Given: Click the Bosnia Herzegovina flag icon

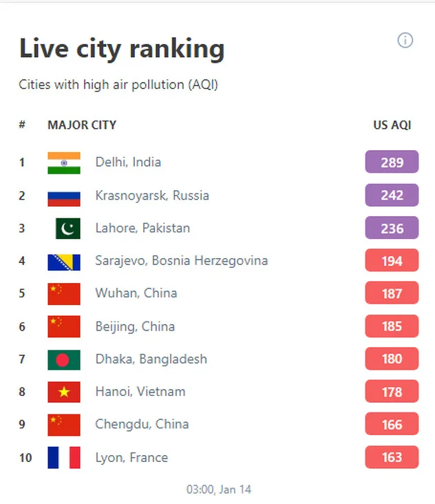Looking at the screenshot, I should point(64,261).
